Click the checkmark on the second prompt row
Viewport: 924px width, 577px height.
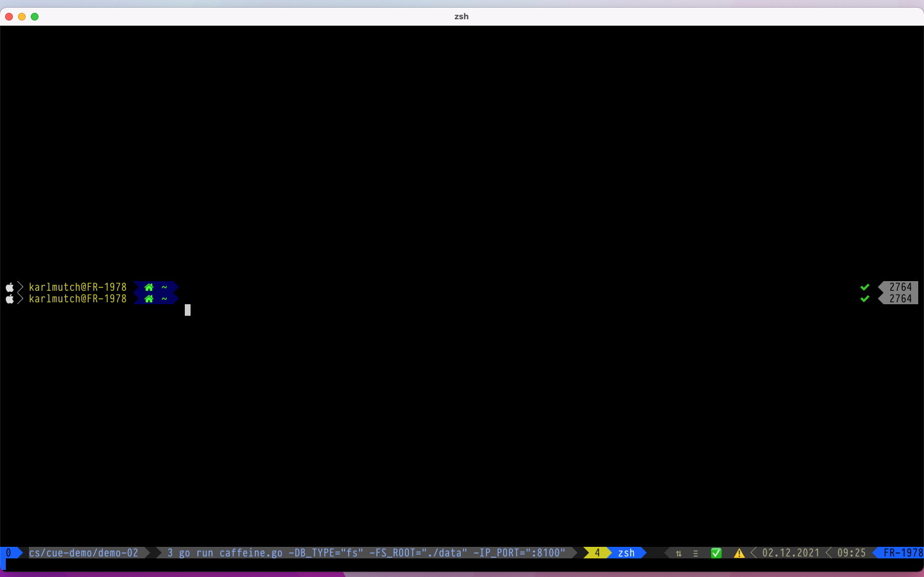tap(865, 298)
